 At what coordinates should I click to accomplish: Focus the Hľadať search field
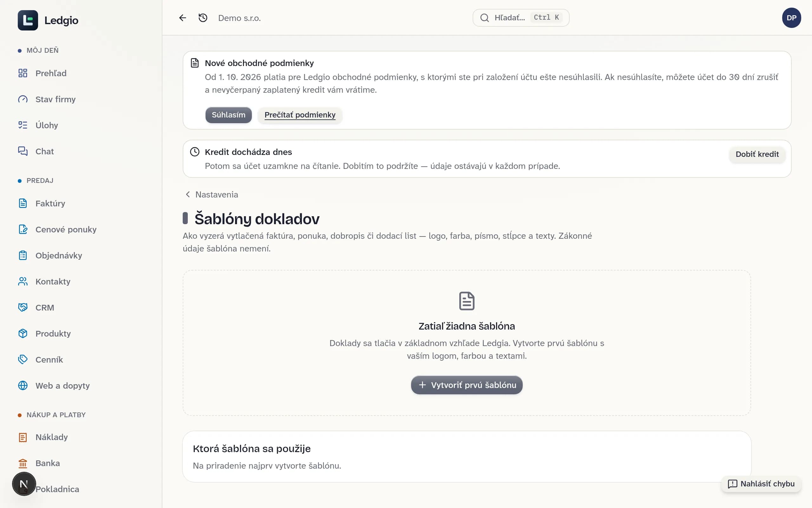click(521, 17)
